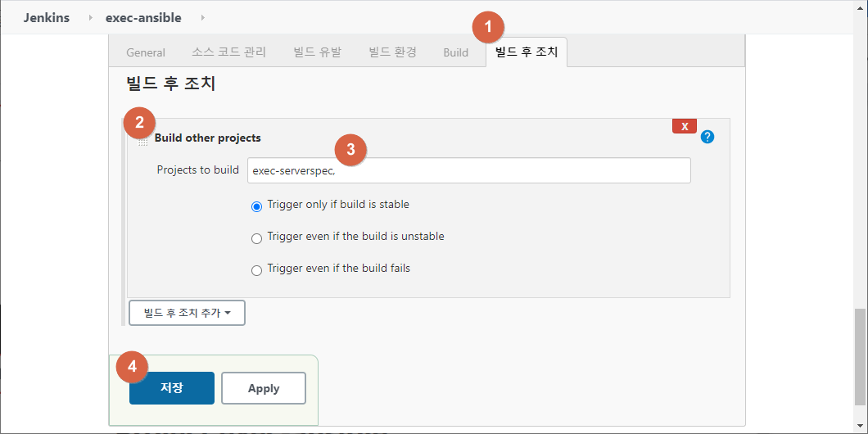Select Trigger even if the build fails
868x434 pixels.
pos(256,271)
